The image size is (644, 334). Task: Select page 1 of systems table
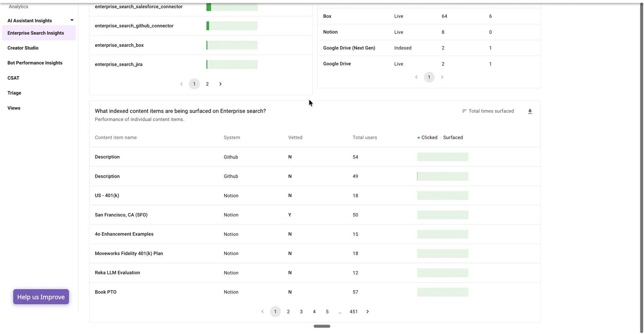[429, 77]
